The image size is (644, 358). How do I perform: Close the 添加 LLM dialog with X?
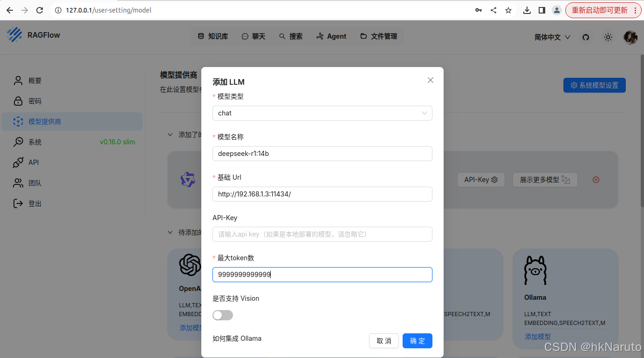click(431, 80)
